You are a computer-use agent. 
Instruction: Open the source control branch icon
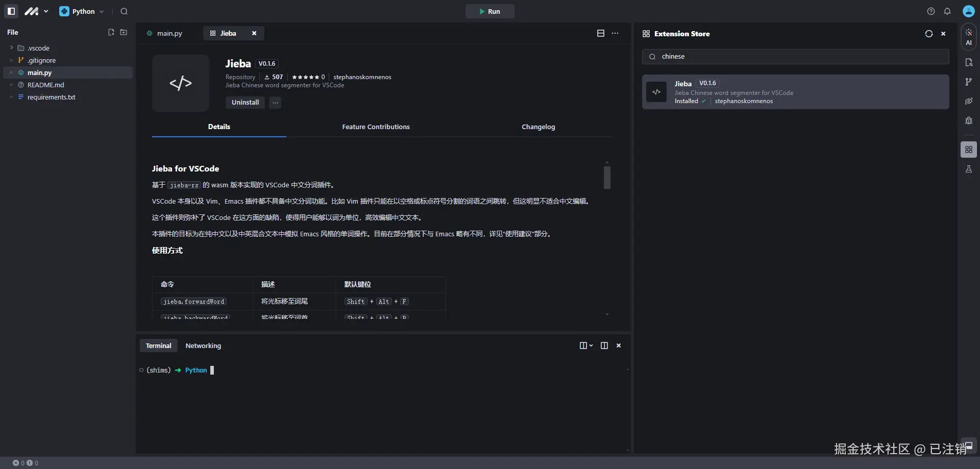(x=969, y=82)
